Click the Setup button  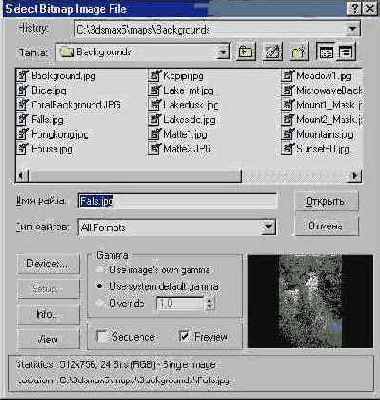[x=48, y=289]
